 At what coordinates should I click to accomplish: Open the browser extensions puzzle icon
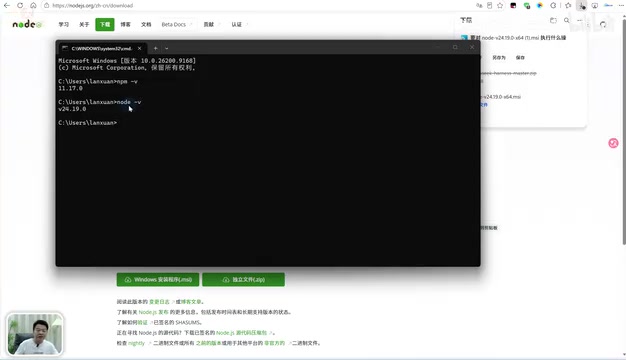553,6
